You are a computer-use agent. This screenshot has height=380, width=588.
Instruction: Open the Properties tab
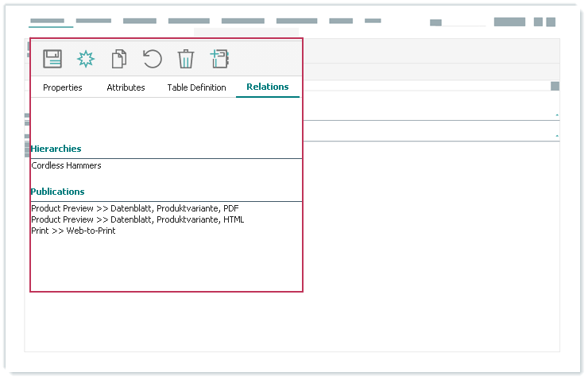pos(63,87)
